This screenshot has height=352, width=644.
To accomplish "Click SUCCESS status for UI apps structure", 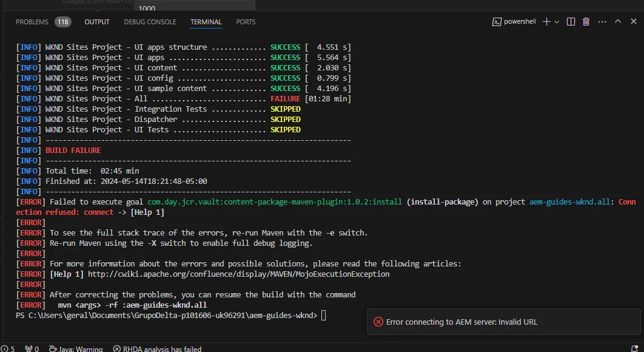I will (286, 47).
